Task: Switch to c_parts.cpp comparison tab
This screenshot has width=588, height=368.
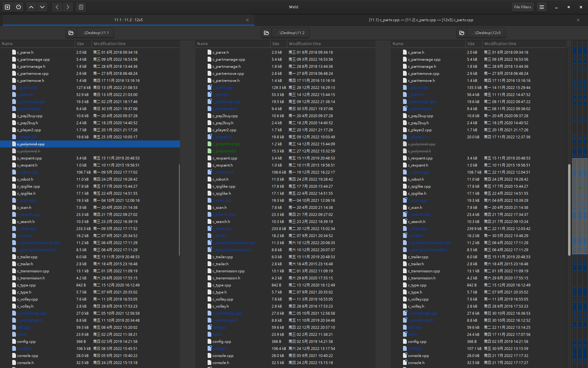Action: click(421, 20)
